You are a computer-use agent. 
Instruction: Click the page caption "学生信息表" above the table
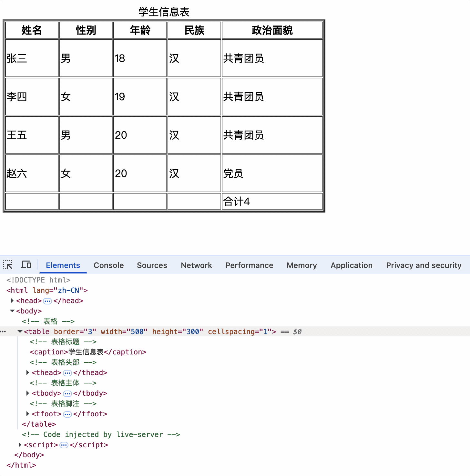(x=164, y=12)
